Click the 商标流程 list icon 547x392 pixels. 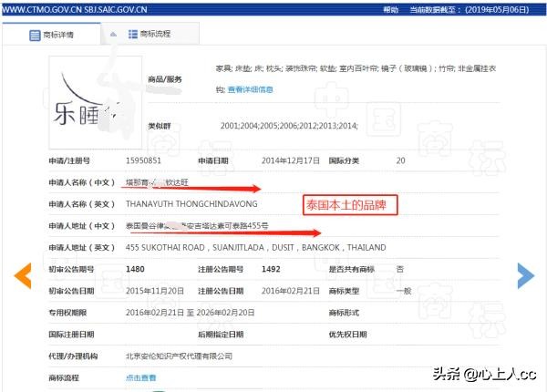pos(132,34)
